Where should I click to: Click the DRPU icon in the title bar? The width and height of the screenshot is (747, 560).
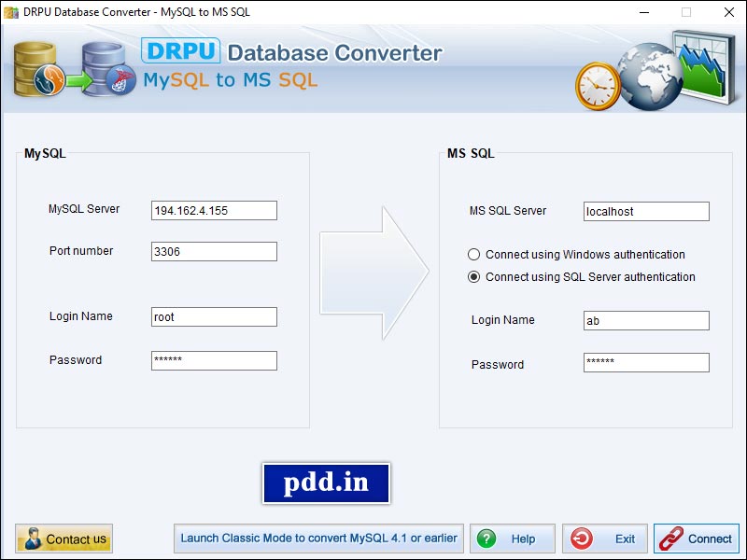(x=9, y=12)
